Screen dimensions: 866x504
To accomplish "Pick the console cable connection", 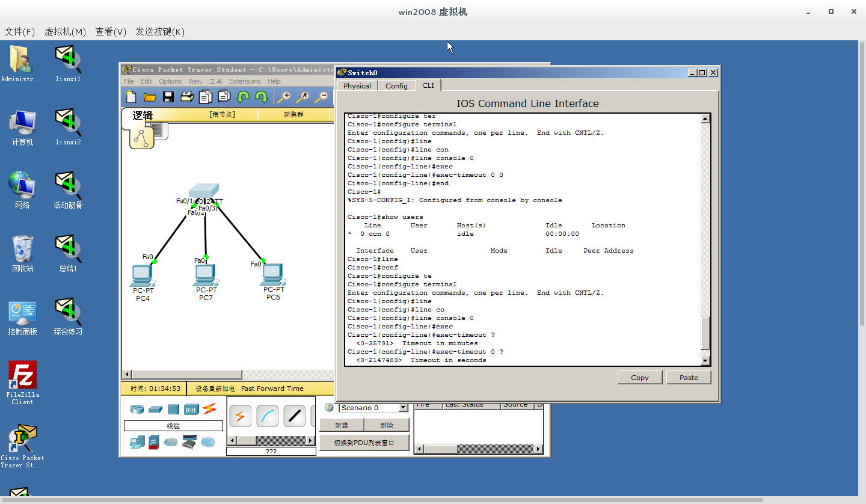I will (268, 416).
